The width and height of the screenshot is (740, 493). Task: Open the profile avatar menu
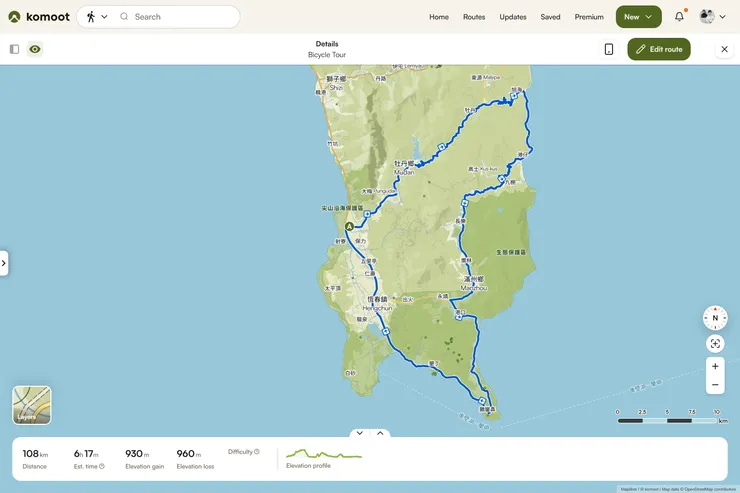click(712, 17)
